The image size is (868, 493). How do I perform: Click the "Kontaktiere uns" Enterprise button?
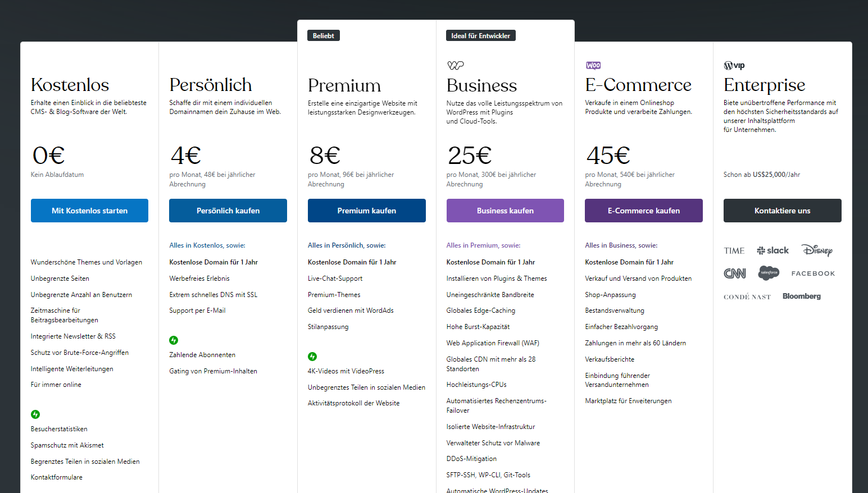click(x=782, y=211)
